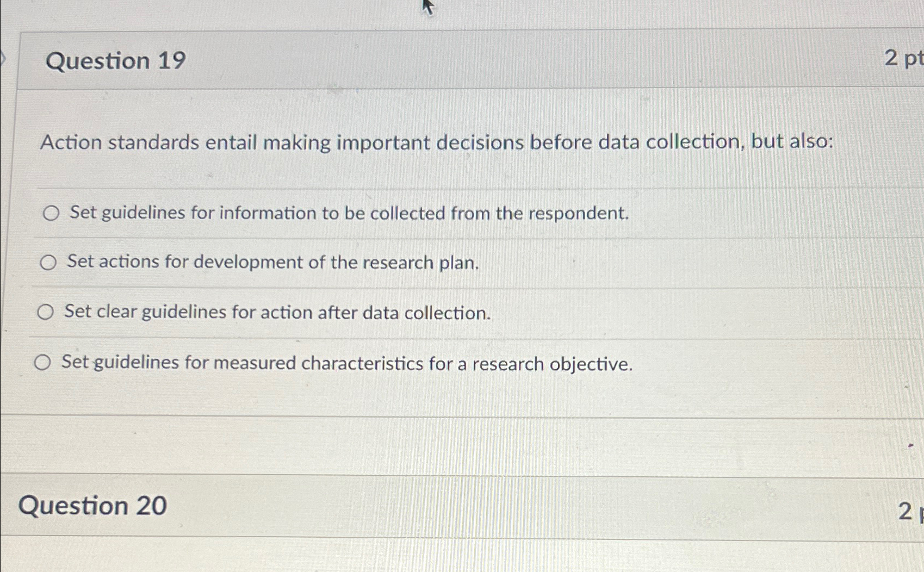
Task: Pick 'Set guidelines for measured characteristics for a research objective'
Action: (x=44, y=362)
